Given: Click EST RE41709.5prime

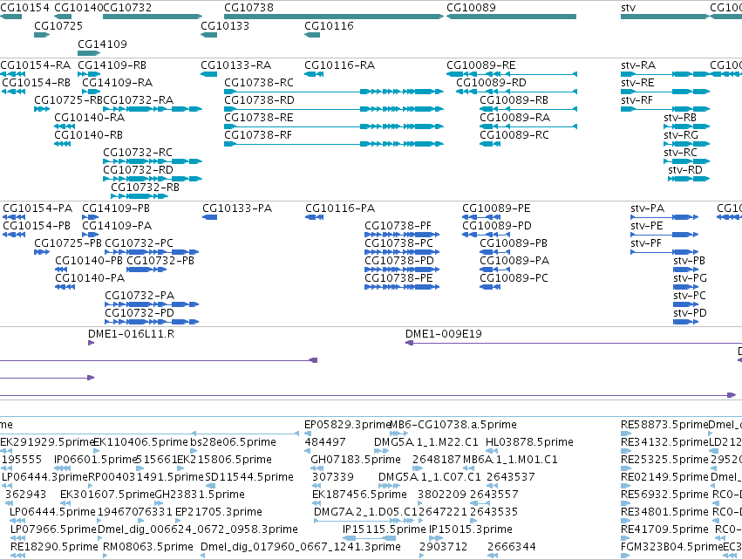Looking at the screenshot, I should pos(664,529).
